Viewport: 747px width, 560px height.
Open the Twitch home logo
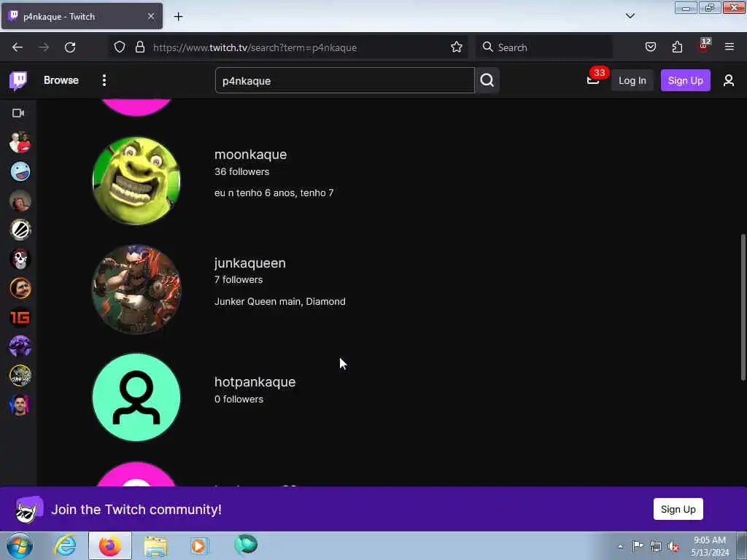click(18, 80)
